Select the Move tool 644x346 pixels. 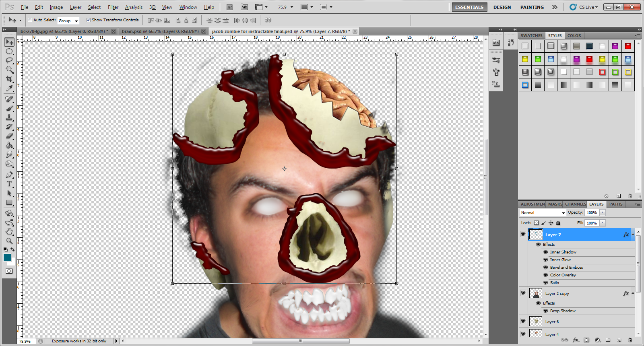coord(9,42)
